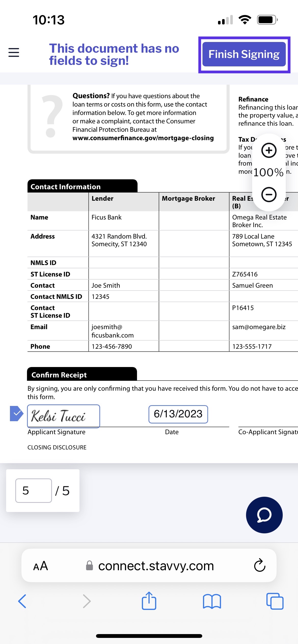Click the page number input box
Image resolution: width=298 pixels, height=644 pixels.
click(34, 491)
